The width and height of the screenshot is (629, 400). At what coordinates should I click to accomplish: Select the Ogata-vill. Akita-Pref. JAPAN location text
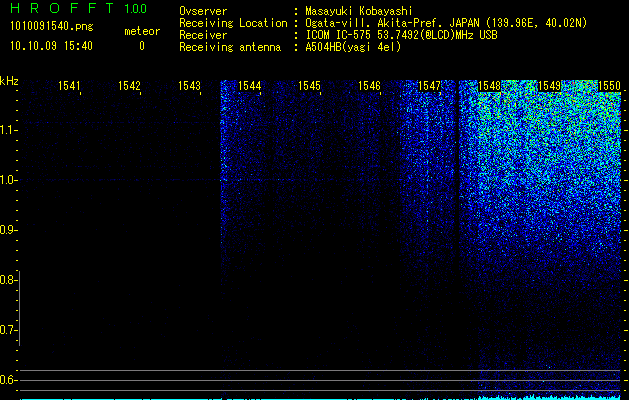click(446, 23)
